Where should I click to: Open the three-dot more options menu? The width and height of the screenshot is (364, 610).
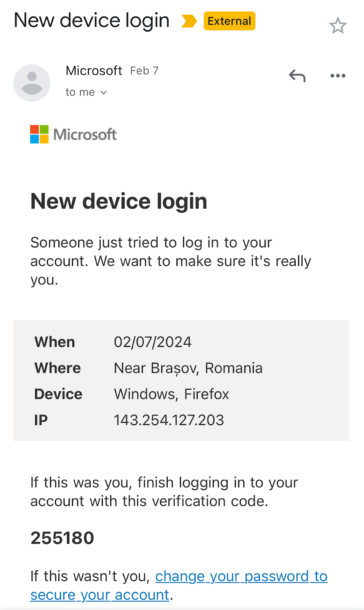[x=338, y=75]
